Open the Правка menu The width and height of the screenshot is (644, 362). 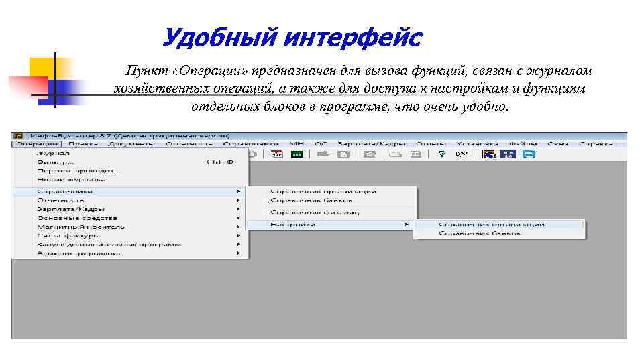click(83, 144)
